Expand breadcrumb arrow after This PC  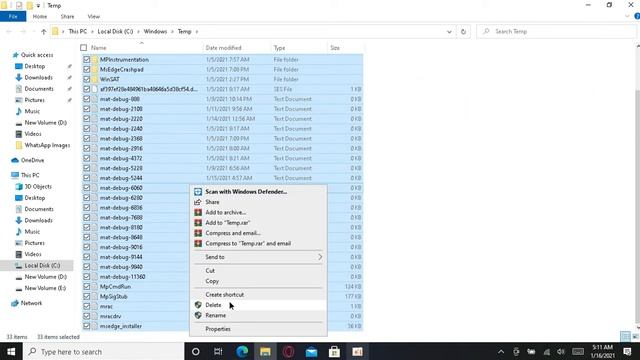[92, 31]
